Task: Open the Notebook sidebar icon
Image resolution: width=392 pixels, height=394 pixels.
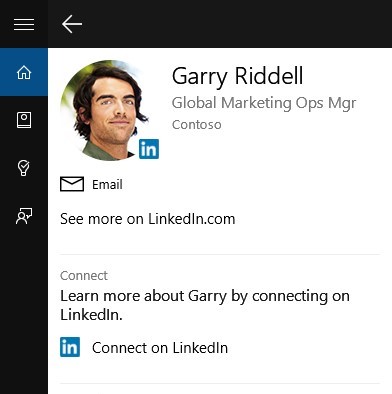Action: pyautogui.click(x=24, y=120)
